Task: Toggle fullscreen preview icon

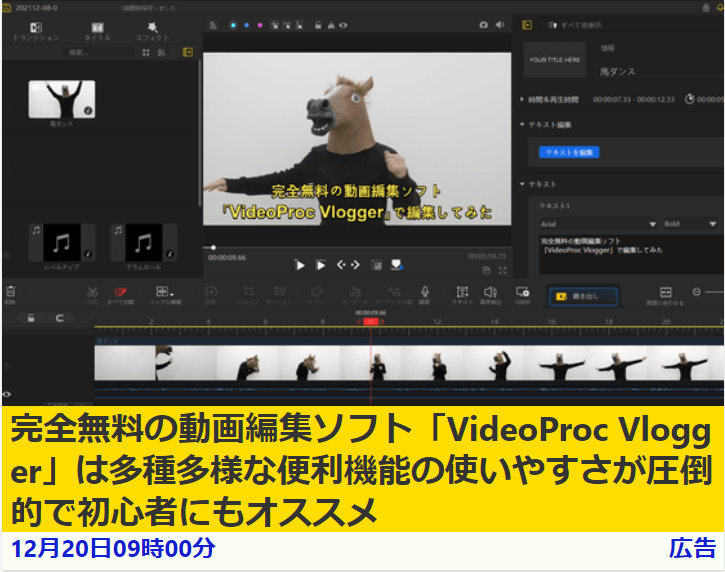Action: tap(503, 271)
